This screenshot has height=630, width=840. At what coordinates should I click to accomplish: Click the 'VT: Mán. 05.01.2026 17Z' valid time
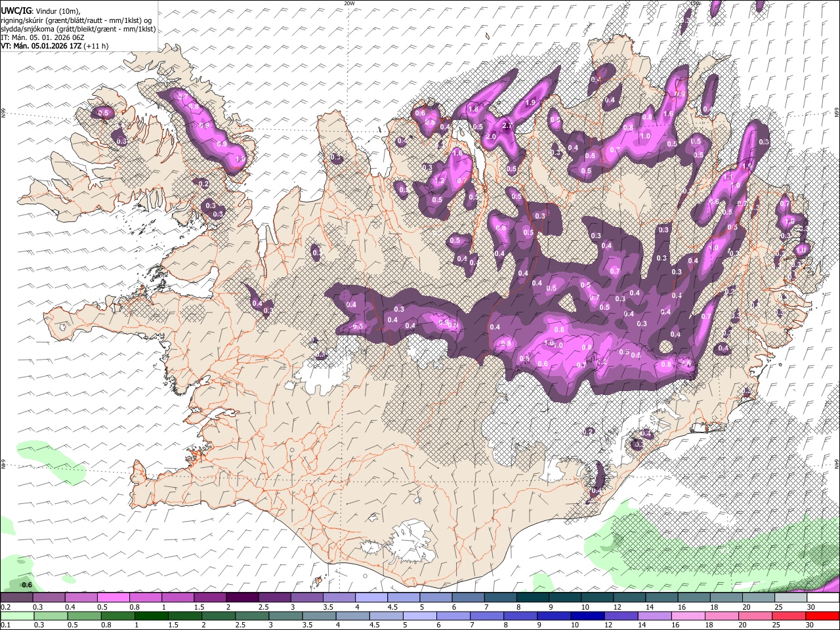click(x=41, y=46)
